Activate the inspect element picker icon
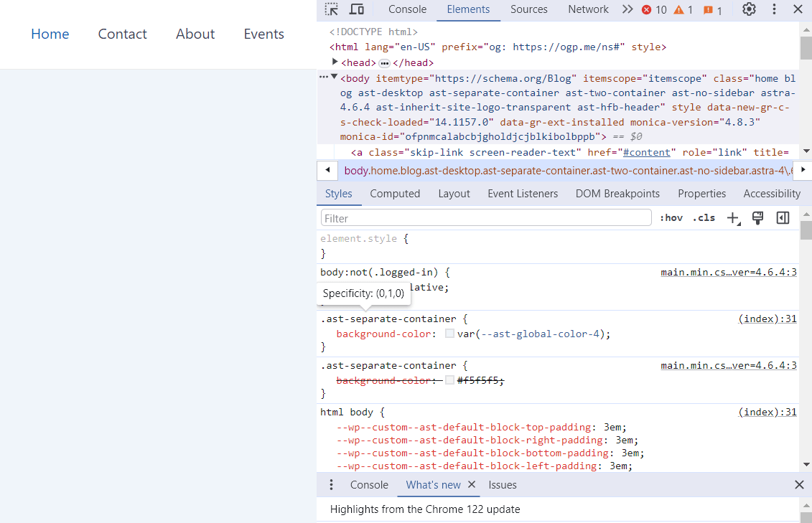This screenshot has width=812, height=523. point(332,9)
